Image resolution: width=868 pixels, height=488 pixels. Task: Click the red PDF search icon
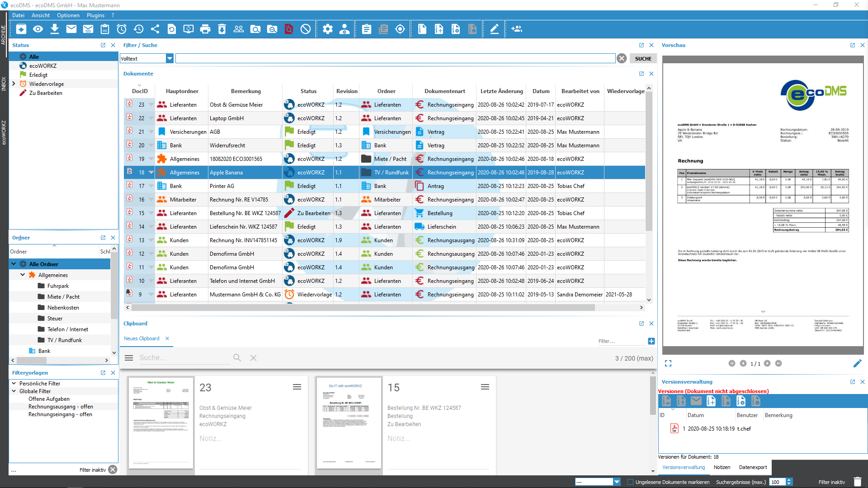pyautogui.click(x=289, y=29)
